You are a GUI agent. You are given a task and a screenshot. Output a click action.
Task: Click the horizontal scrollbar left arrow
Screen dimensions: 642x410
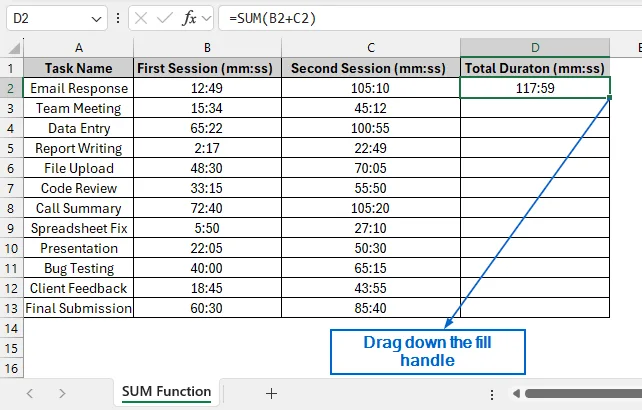coord(516,394)
